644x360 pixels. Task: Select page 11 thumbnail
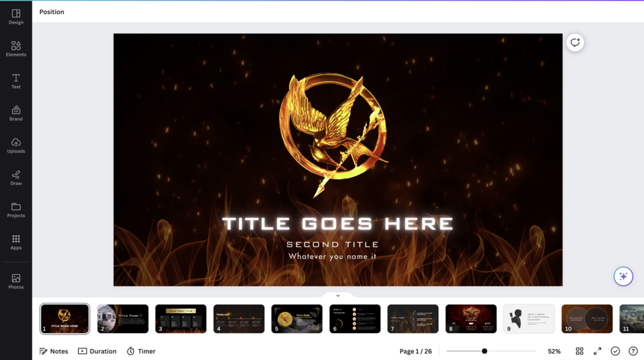pyautogui.click(x=632, y=318)
